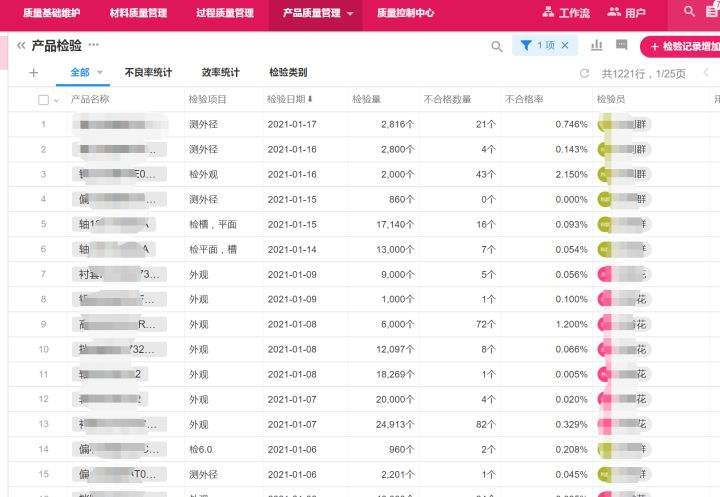This screenshot has height=497, width=720.
Task: Open bar chart statistics icon
Action: pos(596,45)
